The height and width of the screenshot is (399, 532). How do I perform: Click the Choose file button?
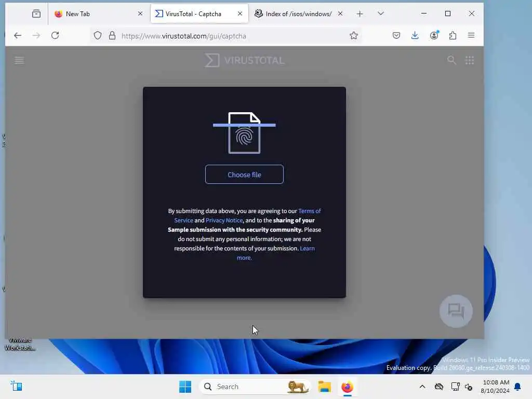tap(244, 175)
